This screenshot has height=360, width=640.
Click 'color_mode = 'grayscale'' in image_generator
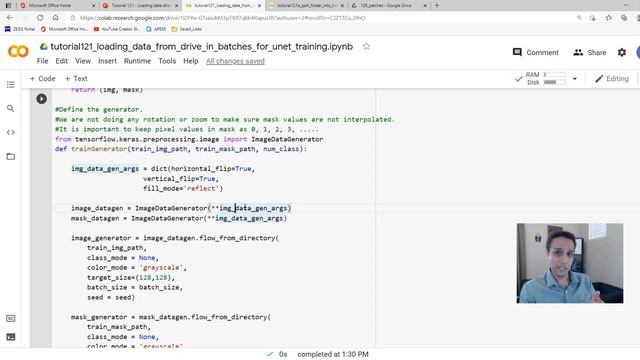[x=137, y=268]
